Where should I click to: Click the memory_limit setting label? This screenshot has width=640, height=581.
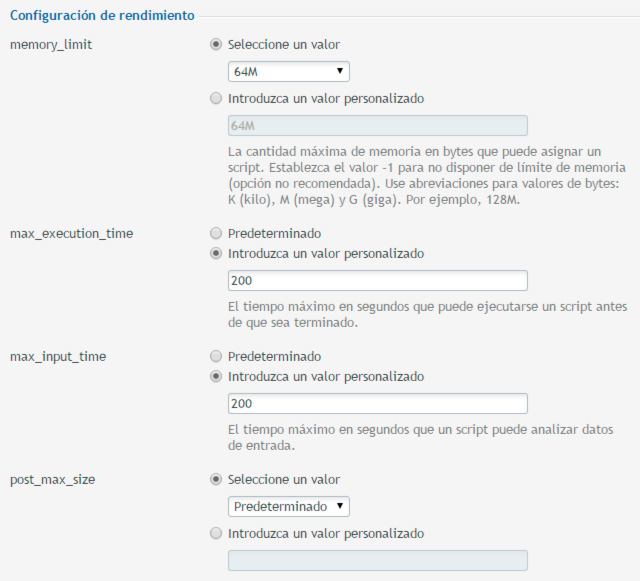(51, 45)
